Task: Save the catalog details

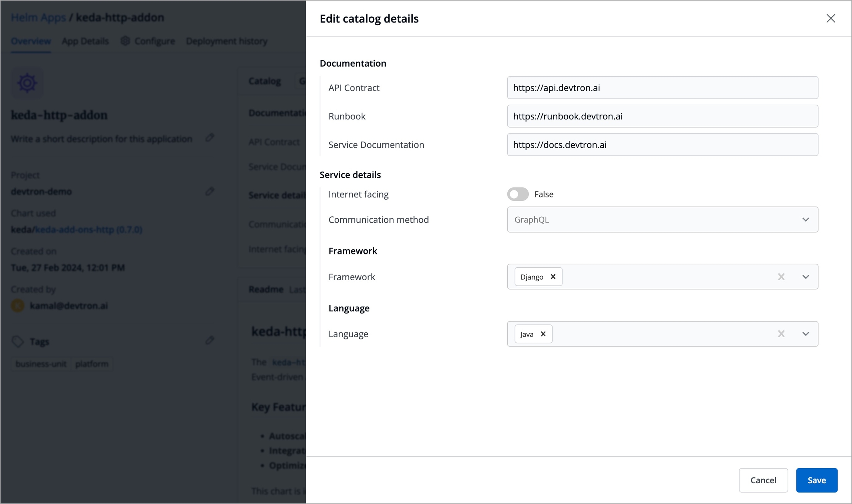Action: click(x=816, y=480)
